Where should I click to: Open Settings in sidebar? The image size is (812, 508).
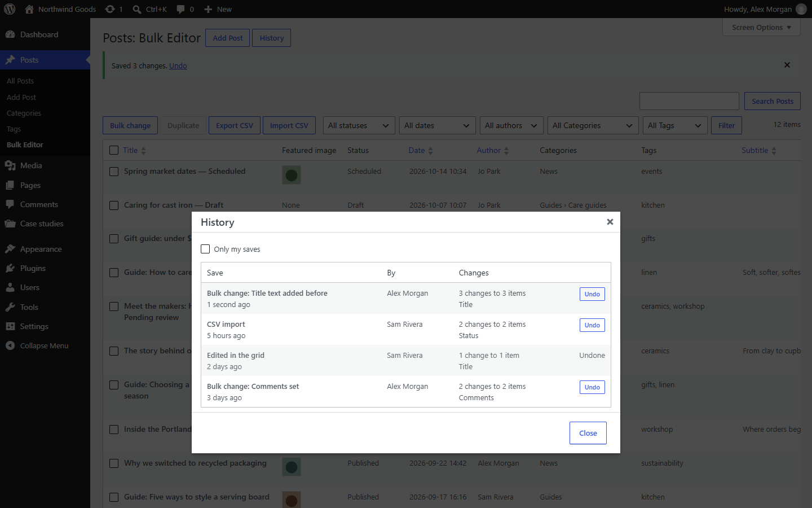click(45, 326)
